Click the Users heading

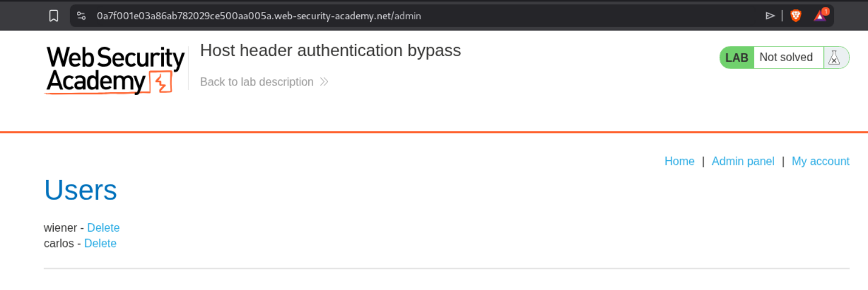click(80, 190)
